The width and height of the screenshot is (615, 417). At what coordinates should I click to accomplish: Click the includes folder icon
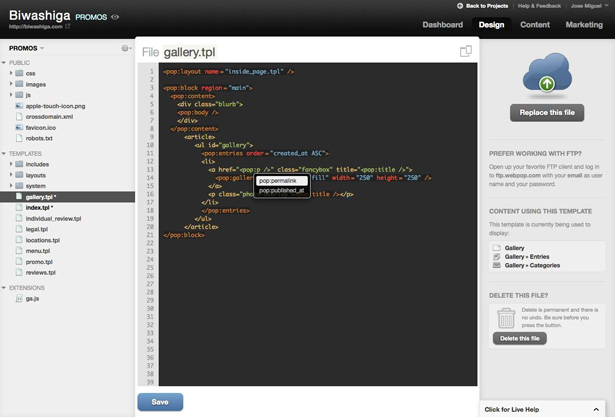pyautogui.click(x=19, y=164)
